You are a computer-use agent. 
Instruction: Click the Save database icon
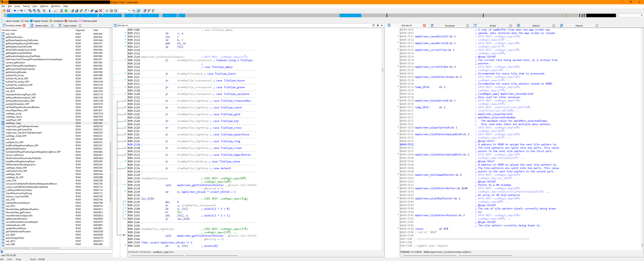pyautogui.click(x=8, y=11)
